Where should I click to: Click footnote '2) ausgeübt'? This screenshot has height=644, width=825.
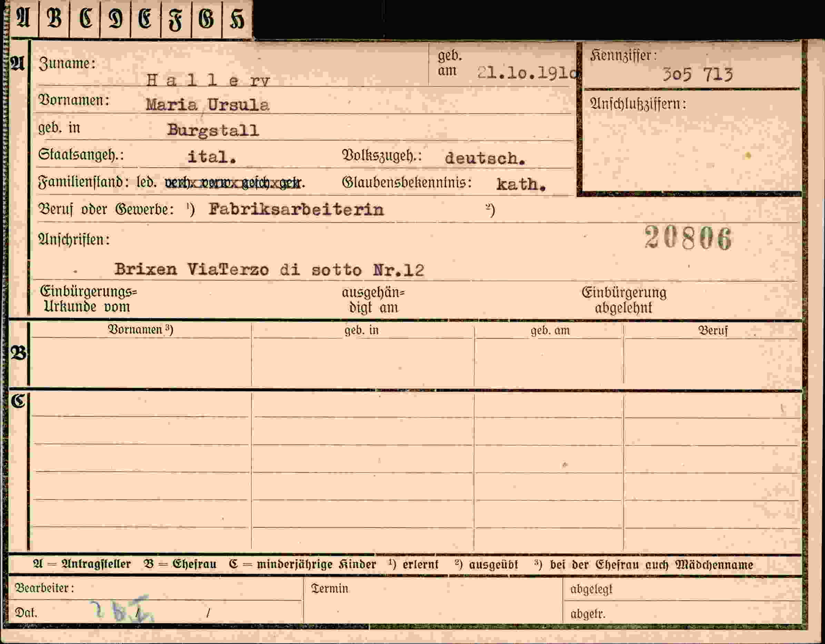coord(486,564)
